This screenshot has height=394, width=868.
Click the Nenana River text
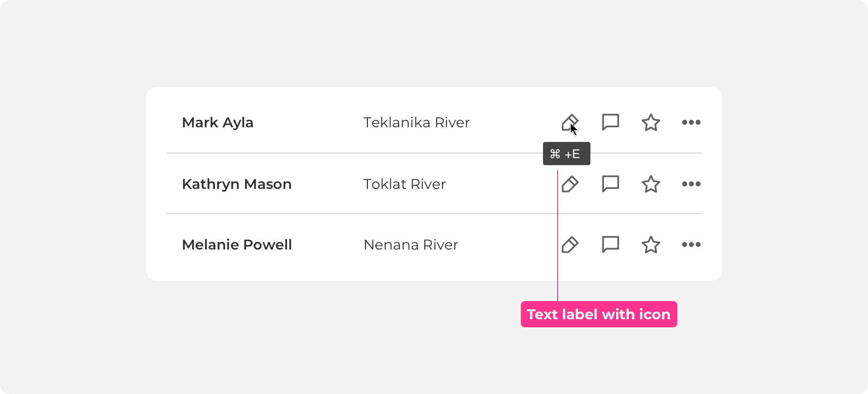tap(411, 245)
